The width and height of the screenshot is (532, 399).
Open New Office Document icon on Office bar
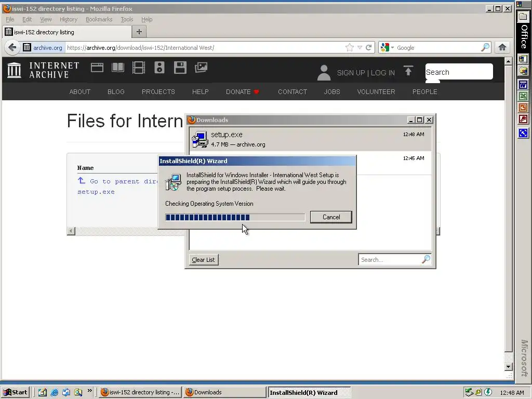tap(523, 59)
